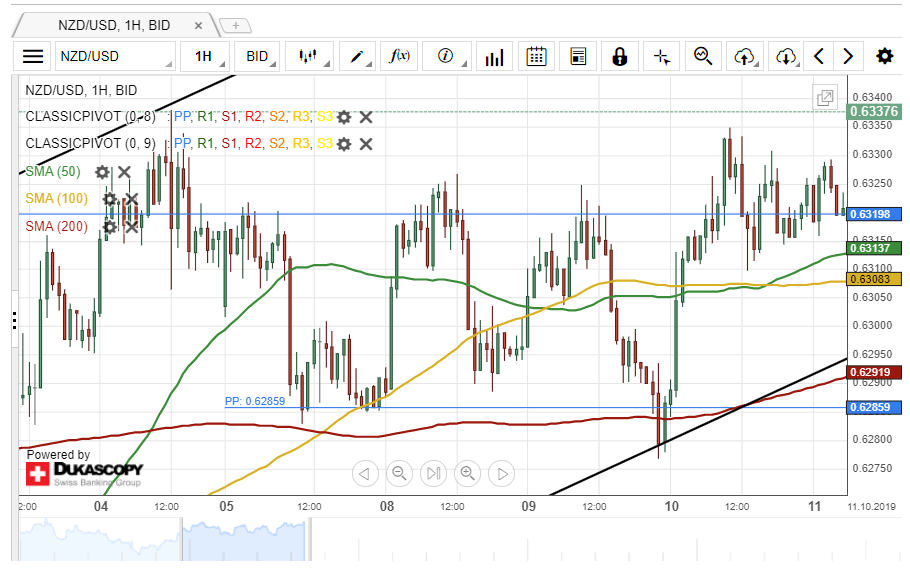Click the calendar date picker icon
Image resolution: width=910 pixels, height=570 pixels.
click(537, 56)
